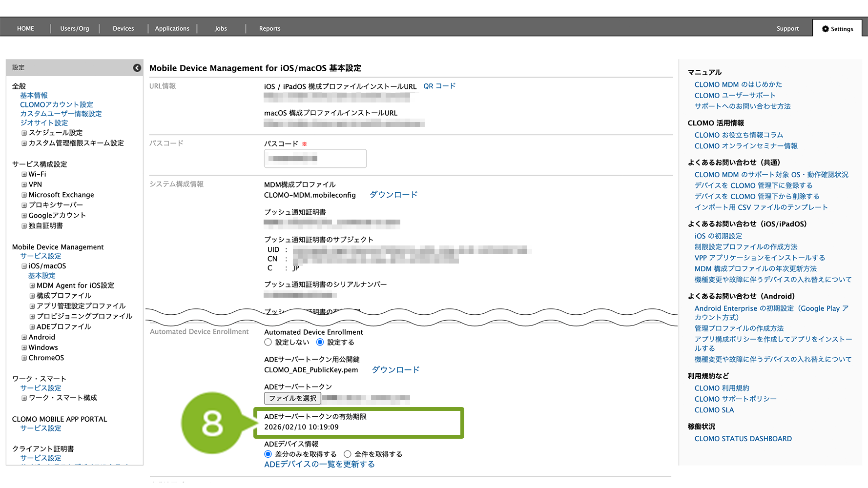Viewport: 868px width, 488px height.
Task: Open the Jobs menu
Action: point(221,28)
